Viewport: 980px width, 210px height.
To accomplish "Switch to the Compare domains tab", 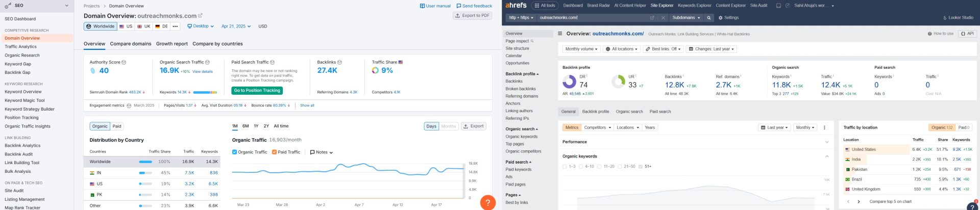I will [x=131, y=44].
